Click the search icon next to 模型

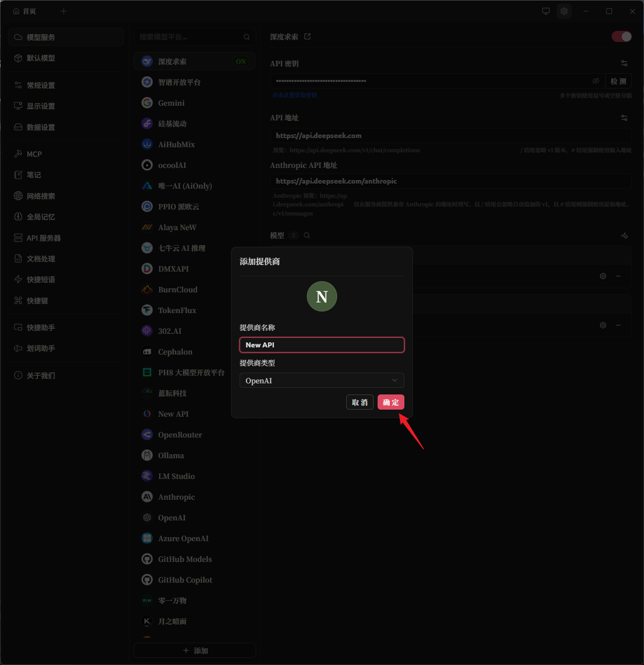(307, 235)
